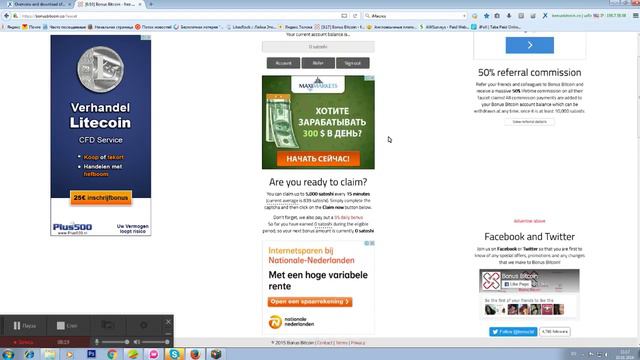Launch Internet Explorer from taskbar

[29, 354]
